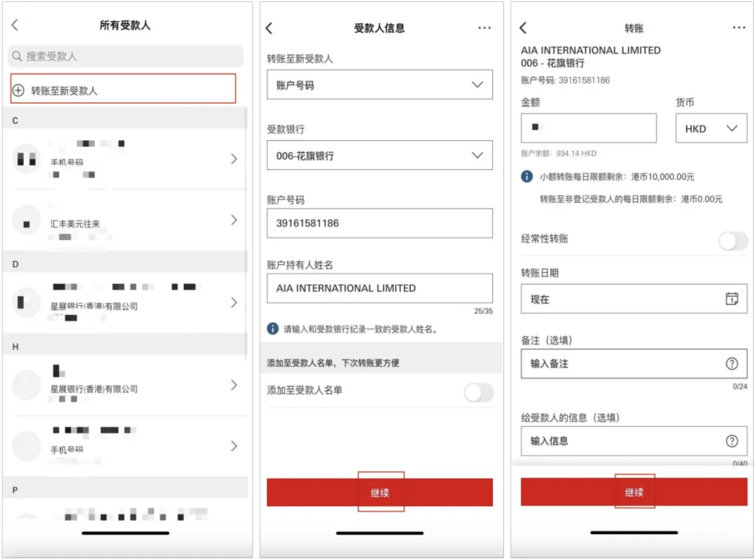Select 转账至新受款人 to add a new payee
This screenshot has width=756, height=560.
(x=123, y=89)
